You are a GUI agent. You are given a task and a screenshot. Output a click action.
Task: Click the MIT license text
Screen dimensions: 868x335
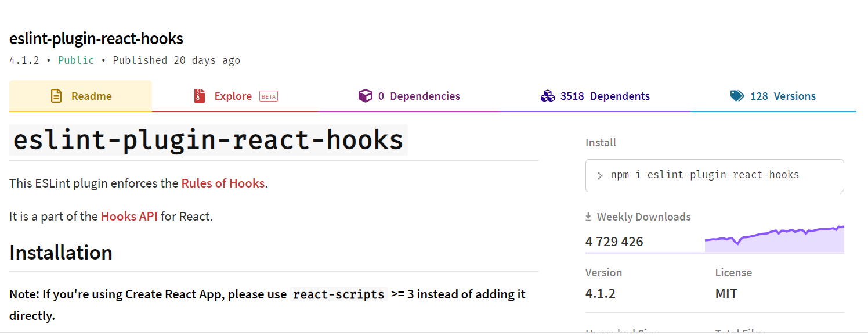726,293
